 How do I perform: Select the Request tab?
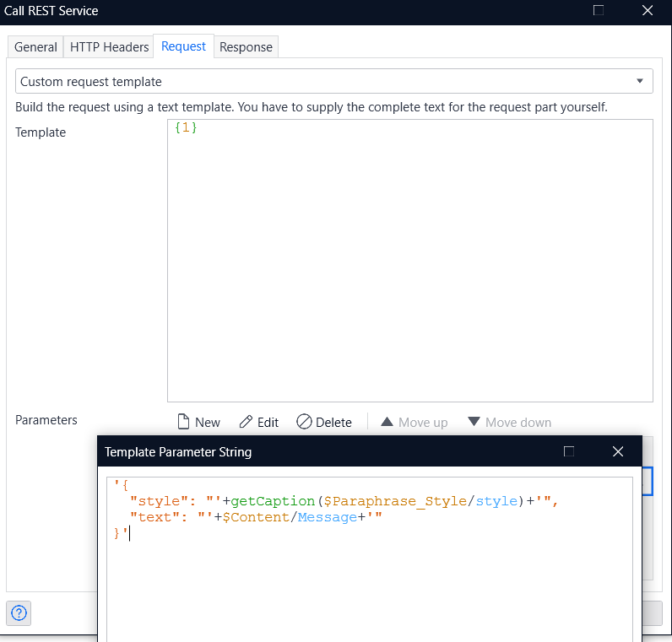pos(183,46)
